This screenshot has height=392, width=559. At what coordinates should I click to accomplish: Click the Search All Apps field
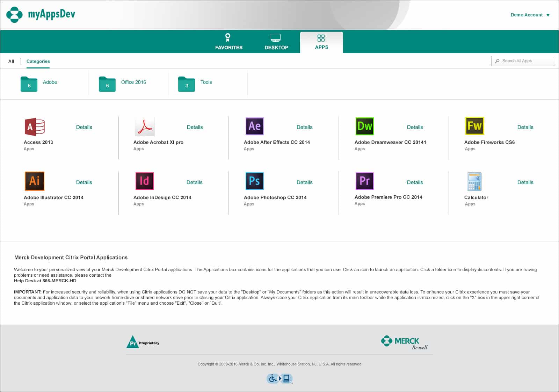point(523,61)
